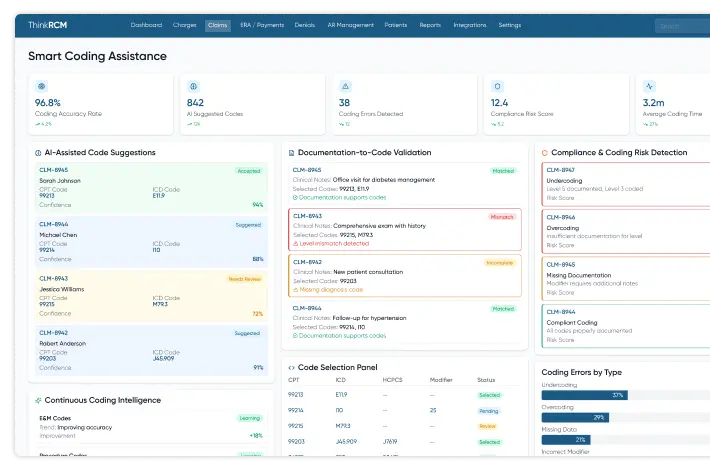Click the Code Selection Panel brackets icon
Viewport: 710px width, 470px height.
pyautogui.click(x=290, y=368)
